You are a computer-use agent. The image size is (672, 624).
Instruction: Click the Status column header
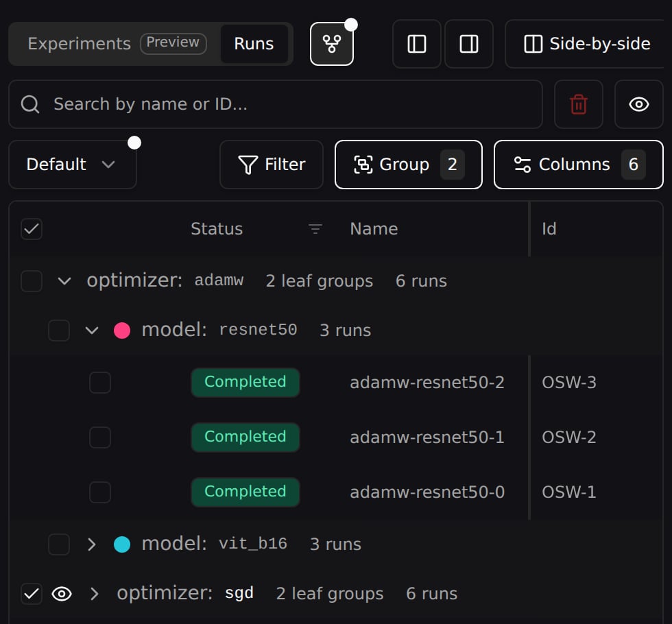point(217,229)
